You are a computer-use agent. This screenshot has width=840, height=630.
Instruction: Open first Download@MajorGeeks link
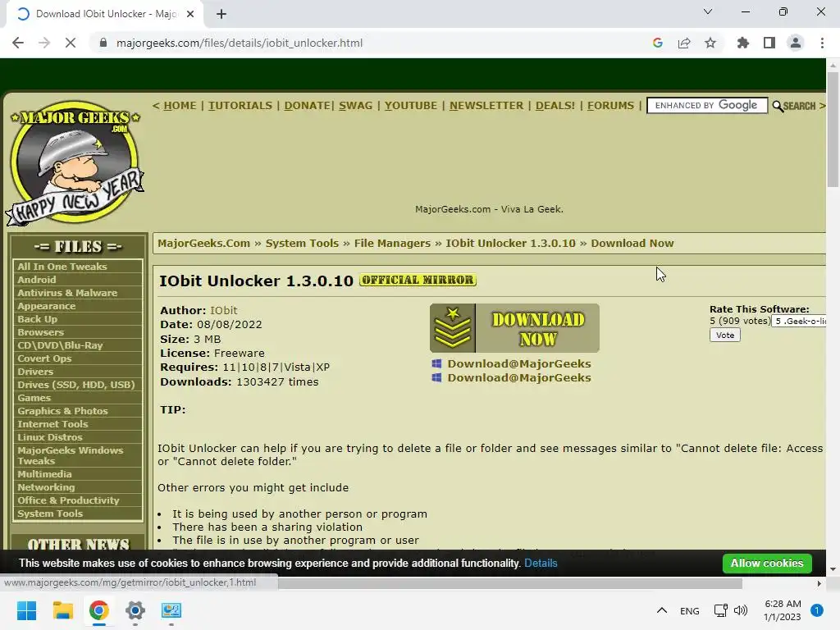point(519,363)
